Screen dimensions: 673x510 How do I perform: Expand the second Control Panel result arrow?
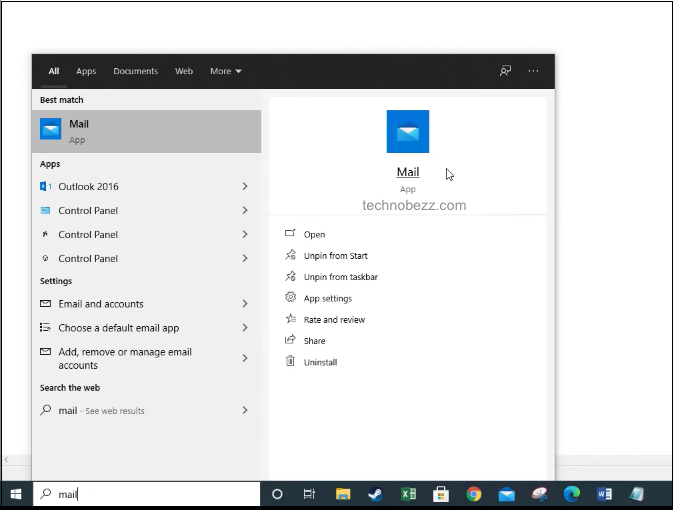click(245, 234)
